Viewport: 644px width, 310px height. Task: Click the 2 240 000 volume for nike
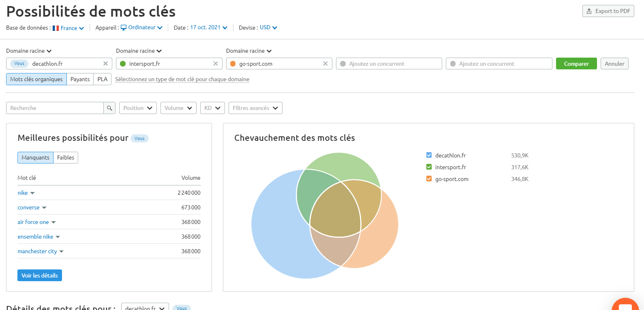pyautogui.click(x=189, y=193)
